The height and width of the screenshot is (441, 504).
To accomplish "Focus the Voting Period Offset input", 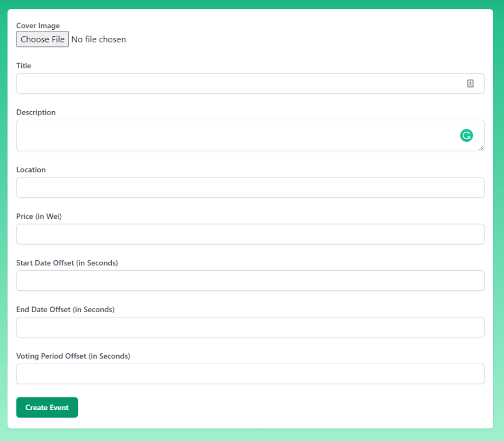I will click(x=250, y=374).
